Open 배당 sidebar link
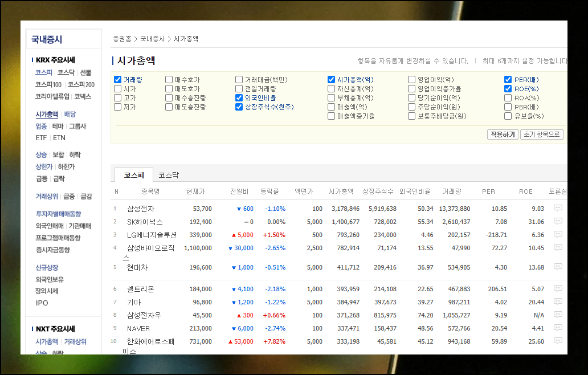588x375 pixels. click(x=70, y=114)
